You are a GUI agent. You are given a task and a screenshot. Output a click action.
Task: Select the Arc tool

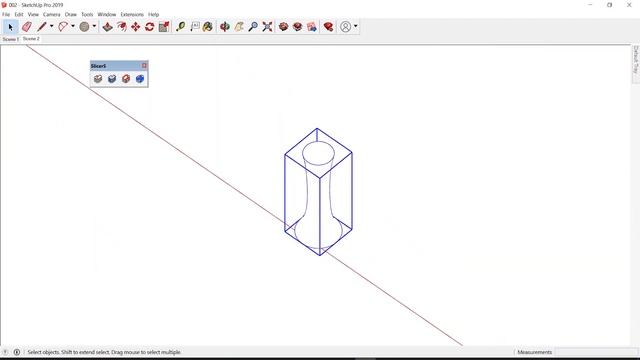click(x=63, y=27)
